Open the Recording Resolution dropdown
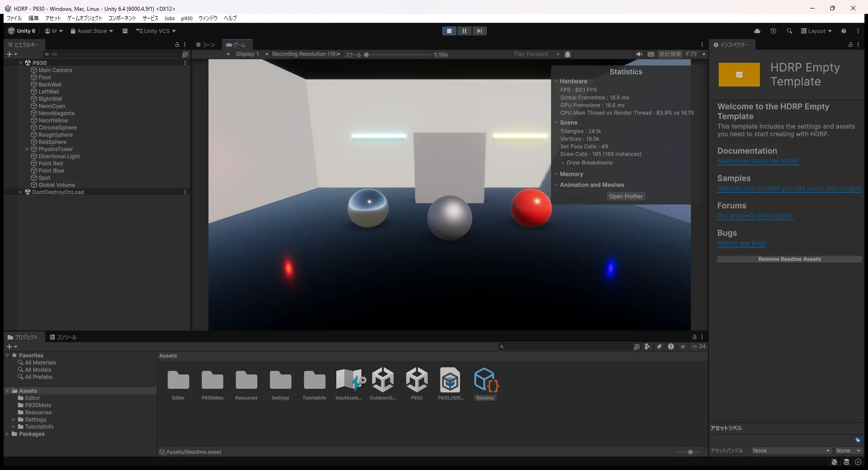The width and height of the screenshot is (868, 470). (x=306, y=54)
